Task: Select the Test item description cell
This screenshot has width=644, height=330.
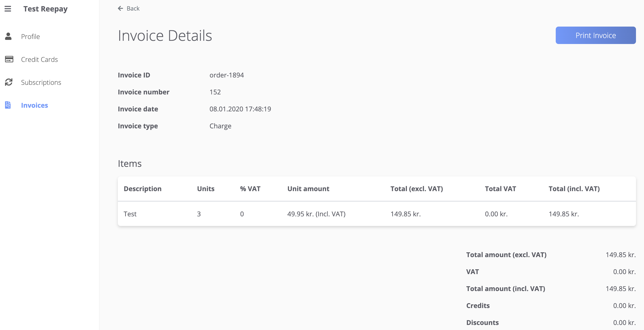Action: click(130, 214)
